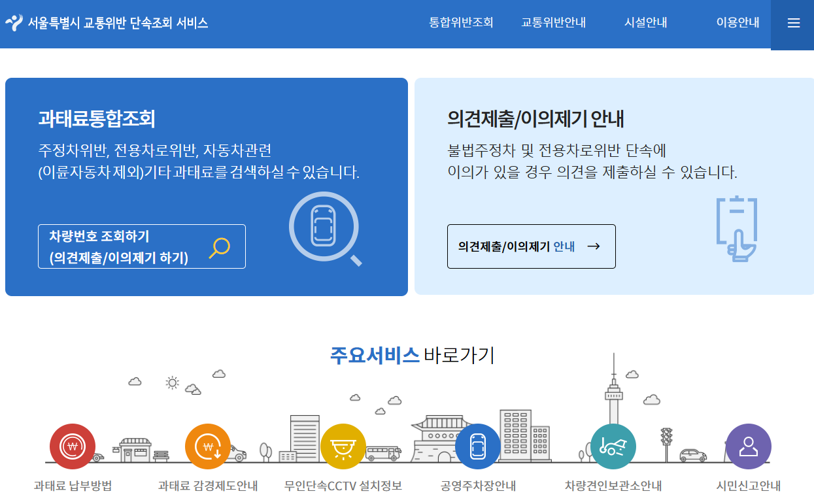This screenshot has width=814, height=504.
Task: Open 시민신고안내 using the purple person icon
Action: [748, 446]
